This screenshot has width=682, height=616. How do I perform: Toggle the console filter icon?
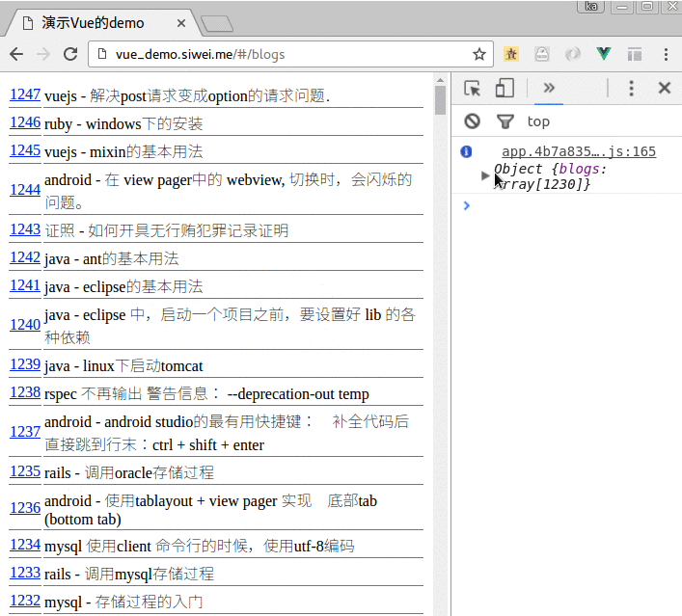(505, 121)
